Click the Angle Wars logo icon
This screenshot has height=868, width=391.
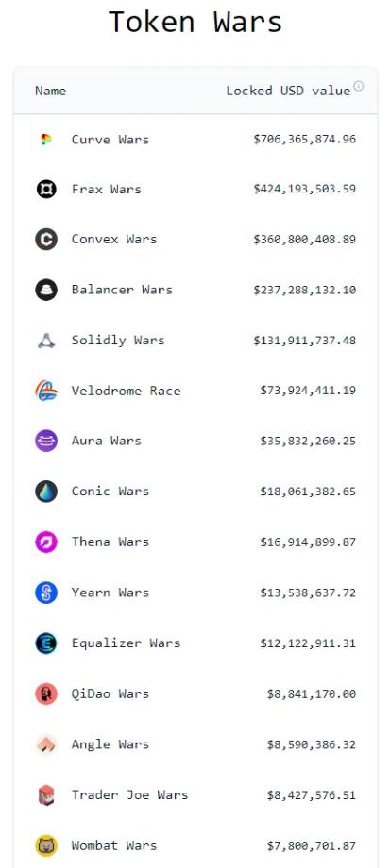coord(46,744)
